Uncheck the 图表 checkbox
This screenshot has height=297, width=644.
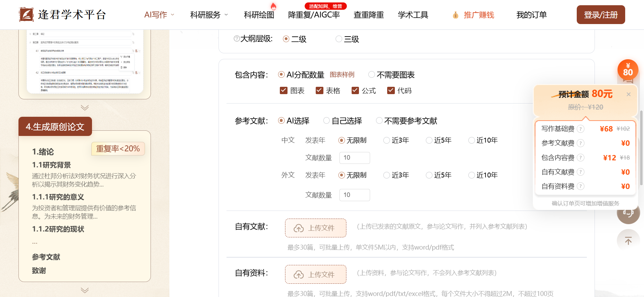click(x=284, y=91)
